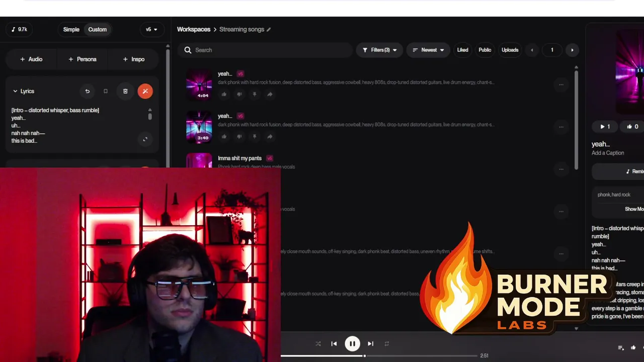The image size is (644, 362).
Task: Open more options for second yeah… song
Action: 561,127
